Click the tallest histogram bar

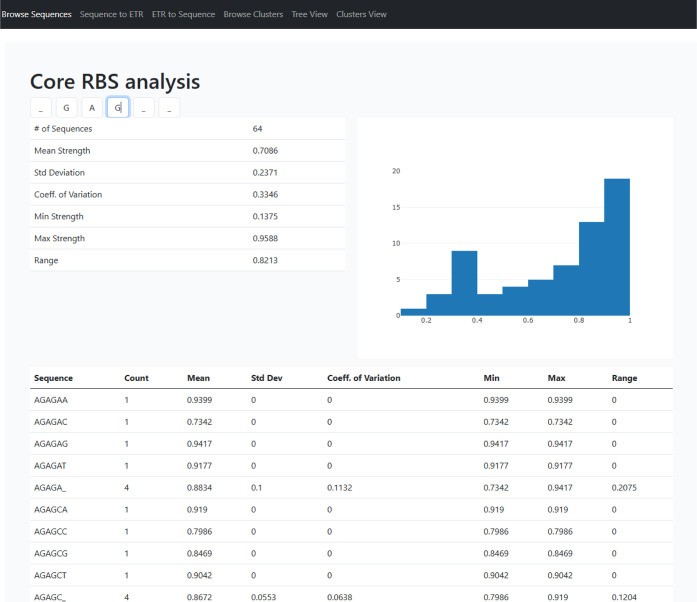(x=617, y=247)
